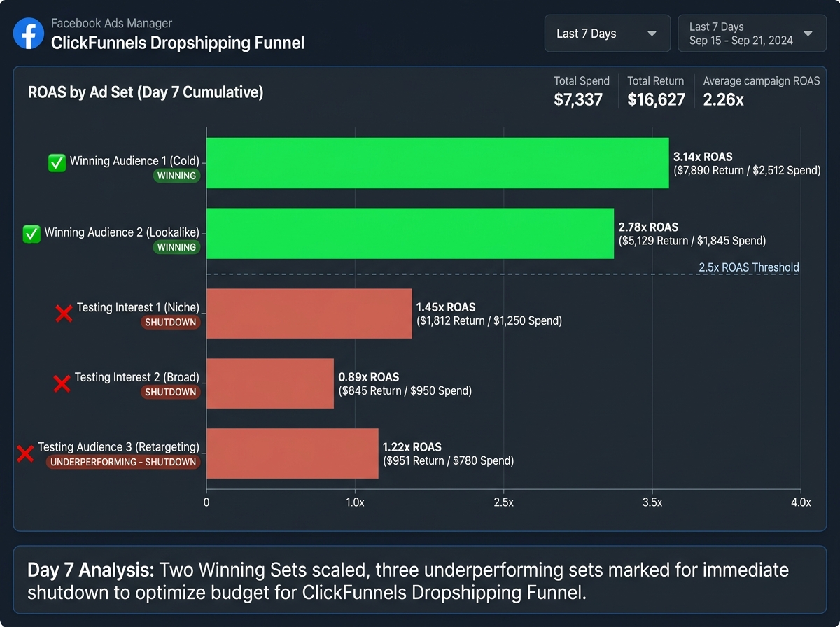Click the WINNING badge under Winning Audience 1

(177, 176)
